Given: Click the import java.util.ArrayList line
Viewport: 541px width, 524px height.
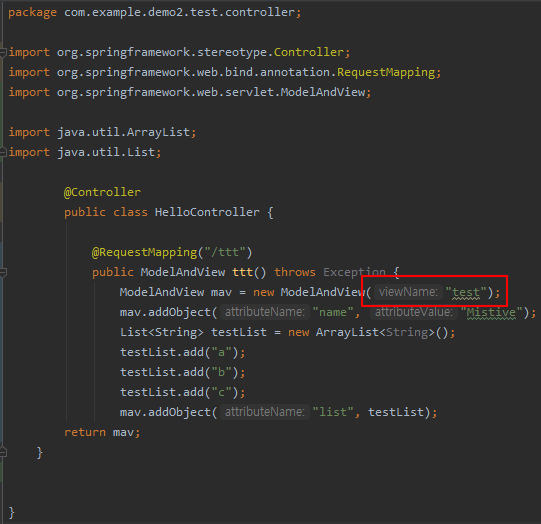Looking at the screenshot, I should [102, 132].
